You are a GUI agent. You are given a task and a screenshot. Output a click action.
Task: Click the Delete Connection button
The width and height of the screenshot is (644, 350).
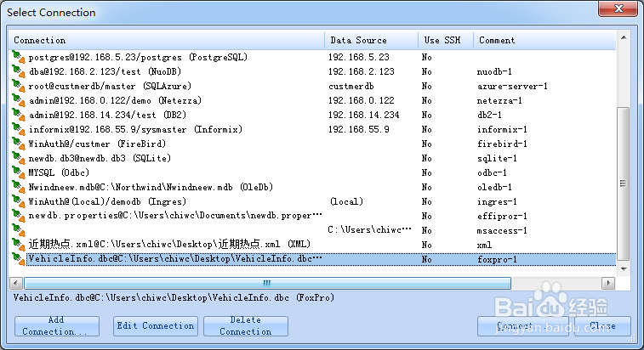246,326
